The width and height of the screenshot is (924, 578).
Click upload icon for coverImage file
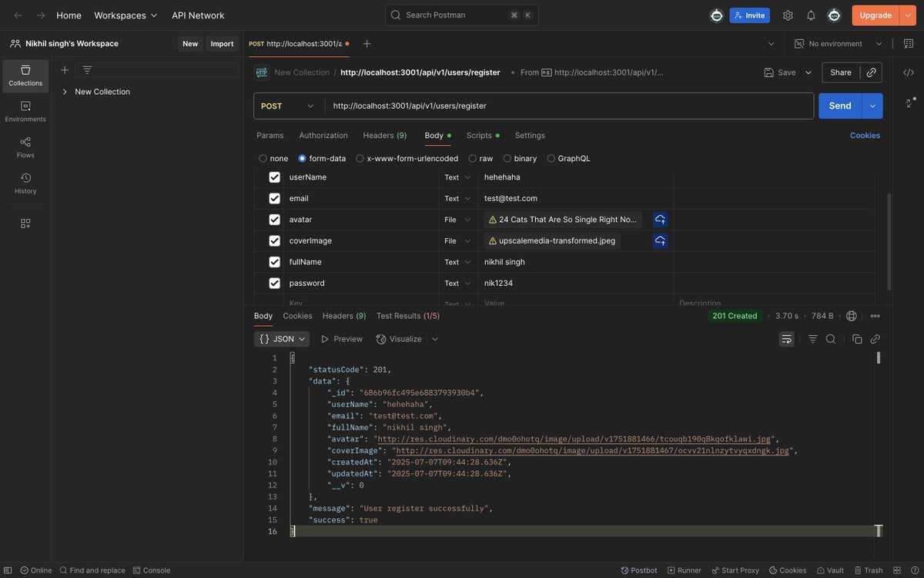[x=660, y=240]
